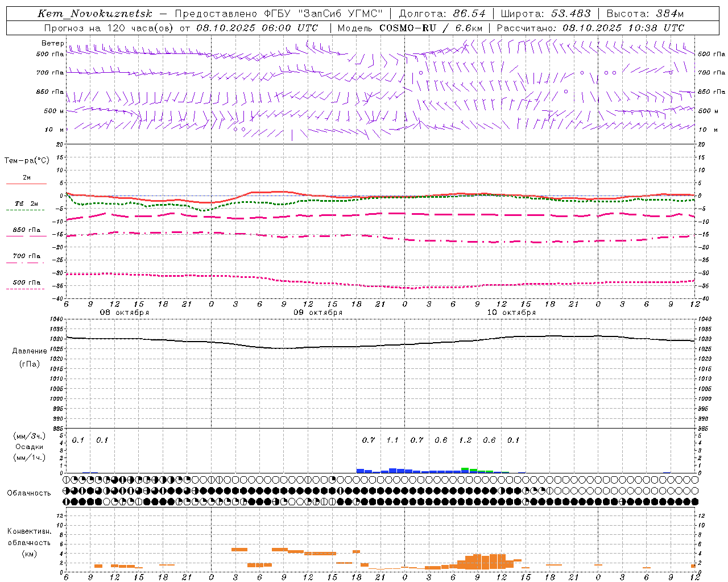This screenshot has height=582, width=728.
Task: Click the "Рассчитано: 08.10.2025 10:38 UTC" timestamp
Action: click(590, 28)
